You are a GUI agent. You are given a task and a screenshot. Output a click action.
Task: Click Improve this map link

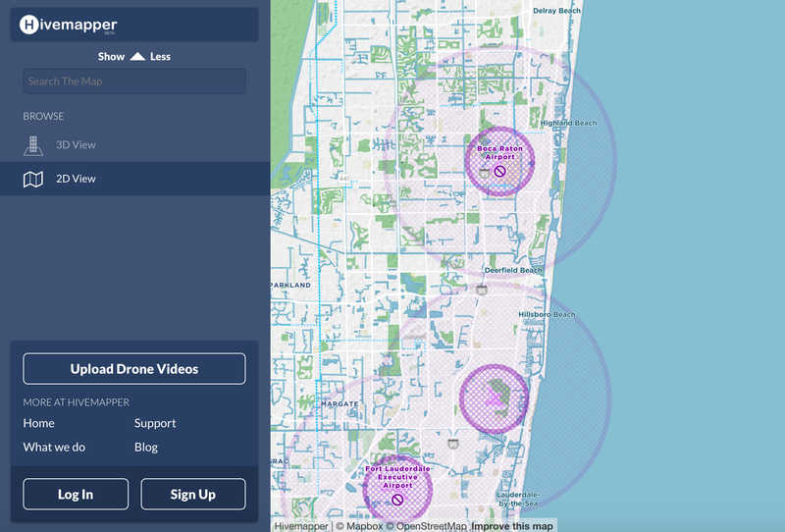pos(512,526)
